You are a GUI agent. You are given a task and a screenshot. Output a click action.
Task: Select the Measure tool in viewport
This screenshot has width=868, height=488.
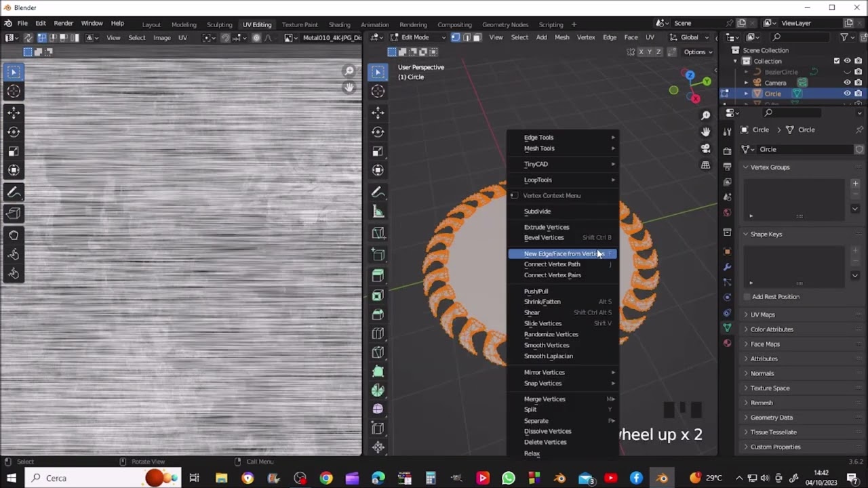(378, 212)
